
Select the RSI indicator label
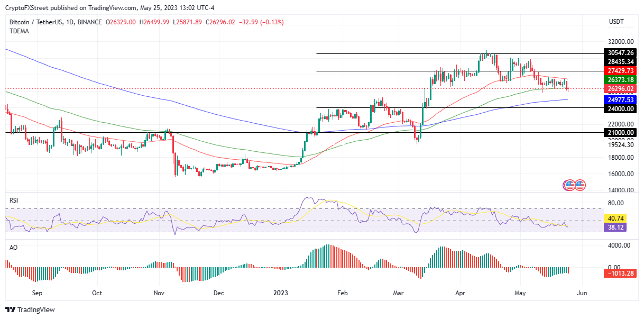coord(14,200)
